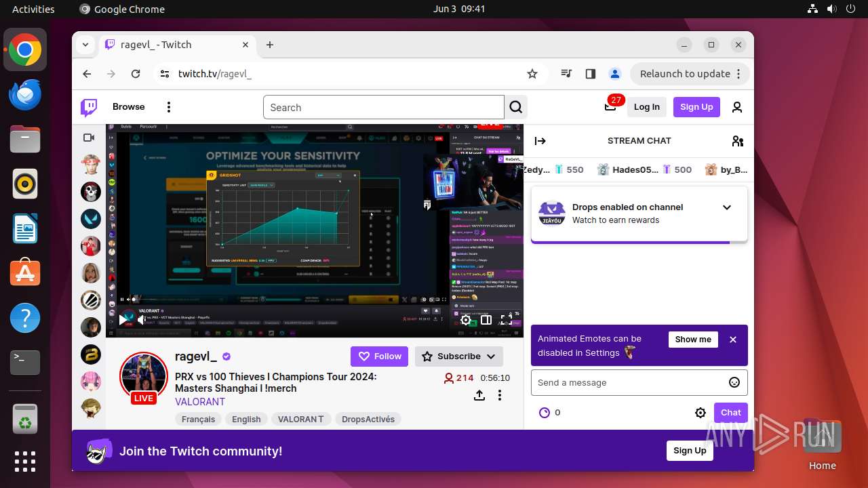
Task: Open the emote picker smiley
Action: pyautogui.click(x=734, y=382)
